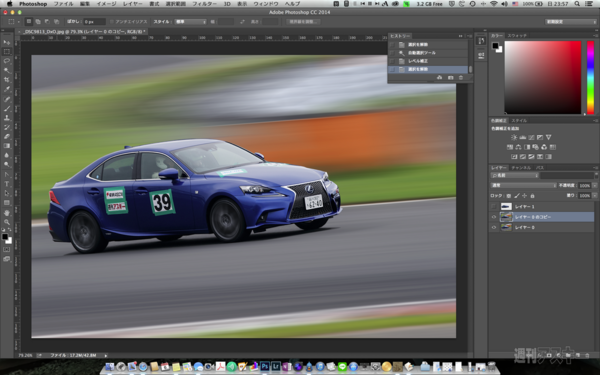Toggle the lock all padlock icon
The image size is (600, 375).
[532, 196]
